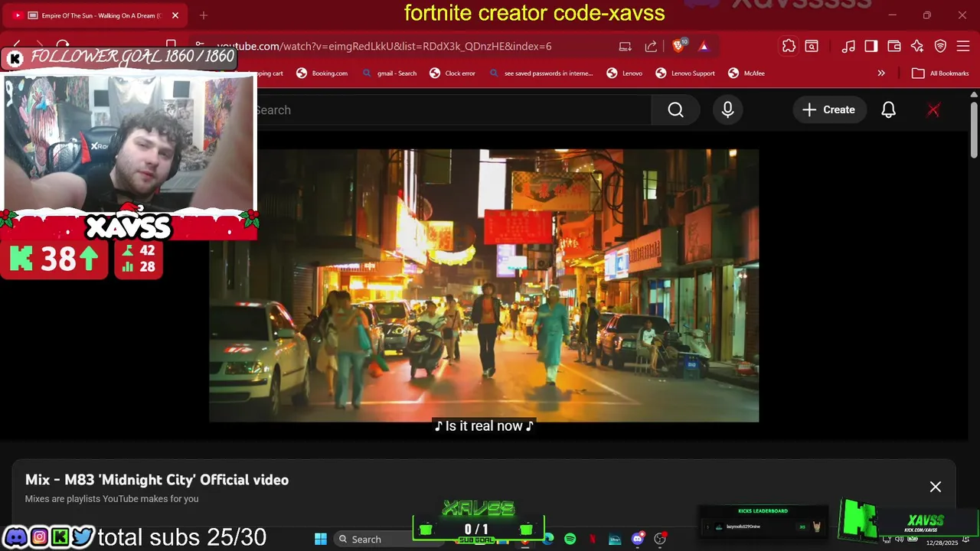Open the YouTube account avatar menu

coord(933,110)
